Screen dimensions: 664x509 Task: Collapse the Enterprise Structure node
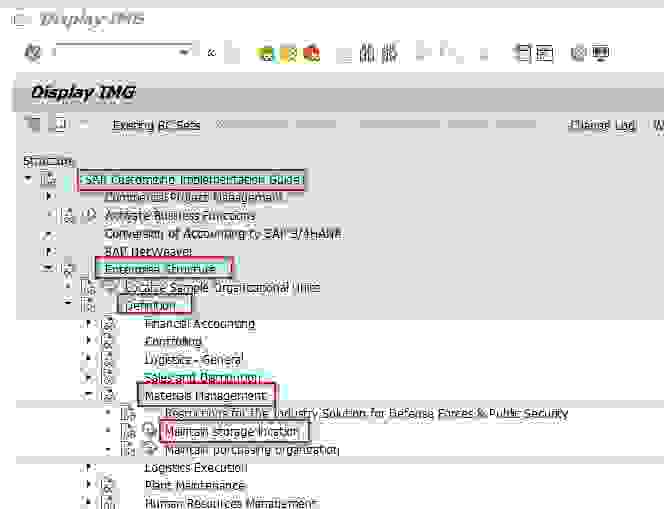[x=47, y=268]
